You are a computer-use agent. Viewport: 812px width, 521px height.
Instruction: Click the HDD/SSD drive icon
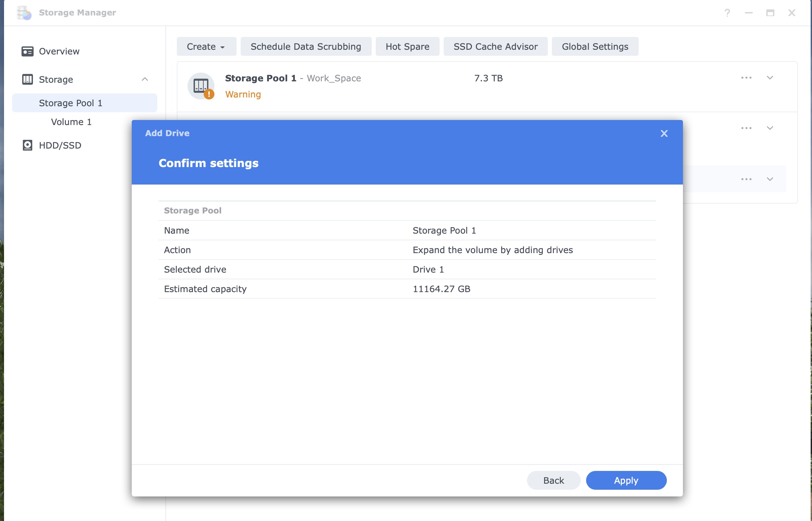(x=28, y=146)
